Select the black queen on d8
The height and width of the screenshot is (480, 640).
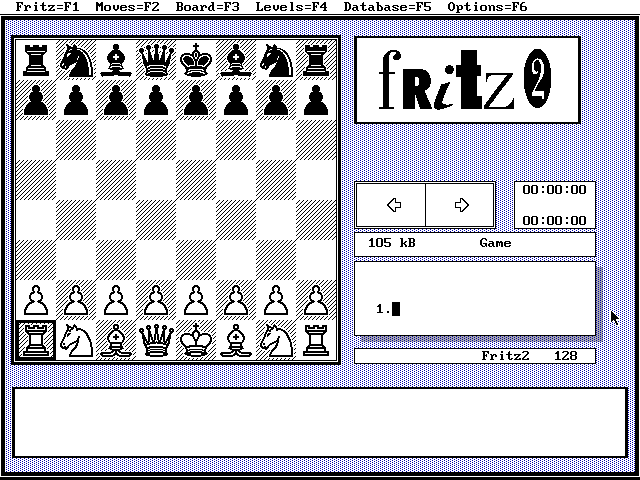coord(156,60)
